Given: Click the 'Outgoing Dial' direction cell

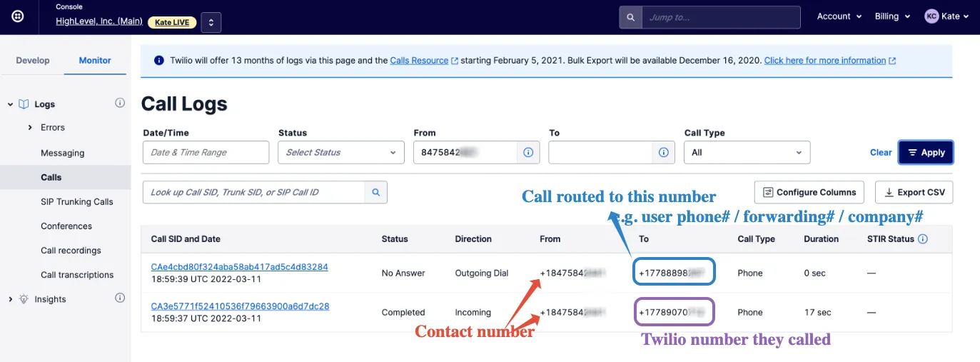Looking at the screenshot, I should 483,273.
